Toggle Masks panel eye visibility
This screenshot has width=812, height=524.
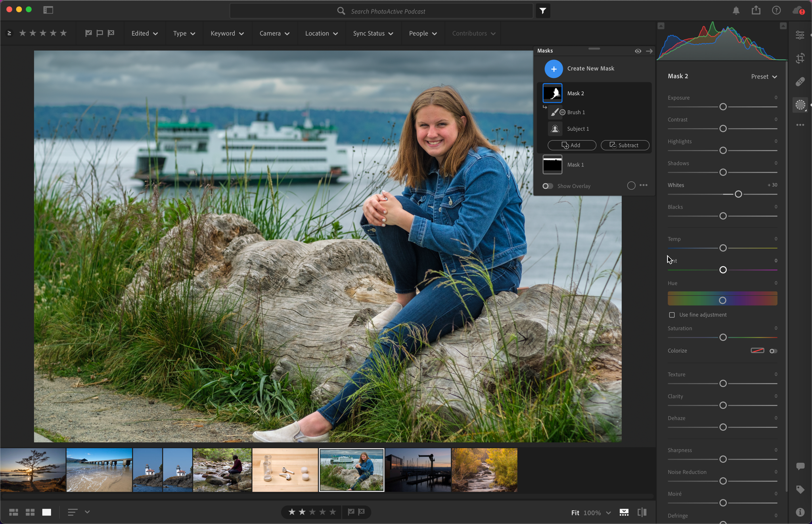[638, 51]
